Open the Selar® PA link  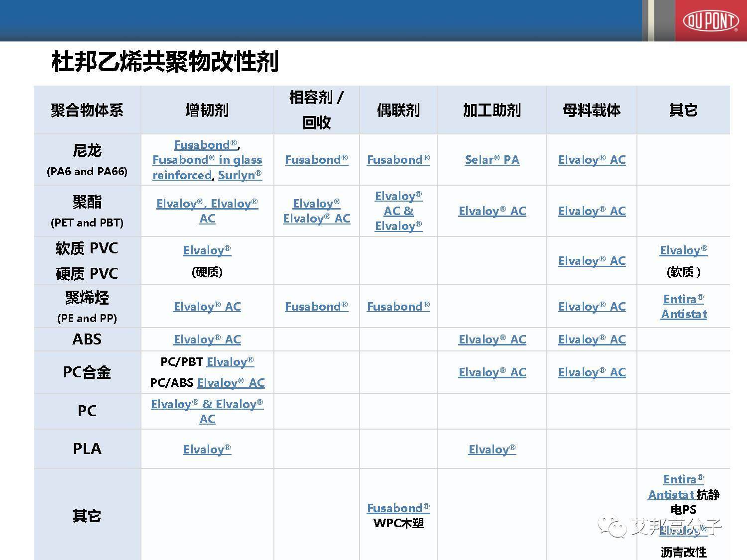click(x=492, y=160)
